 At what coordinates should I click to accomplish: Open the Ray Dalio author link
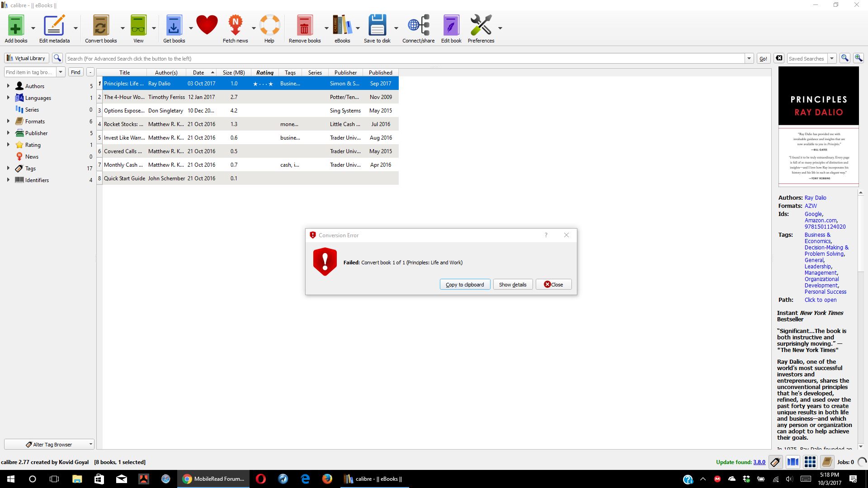[815, 197]
